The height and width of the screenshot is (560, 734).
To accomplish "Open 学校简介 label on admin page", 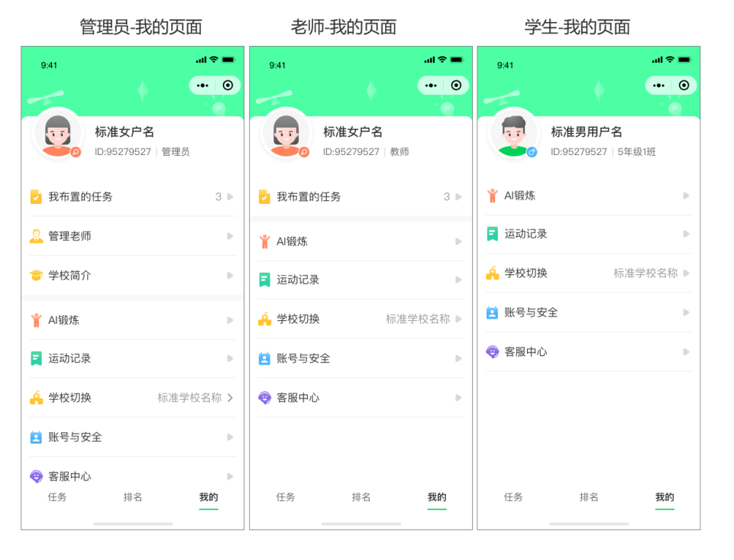I will coord(70,275).
